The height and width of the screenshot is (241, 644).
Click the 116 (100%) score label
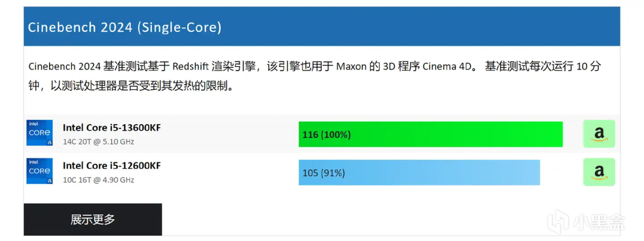[x=326, y=135]
